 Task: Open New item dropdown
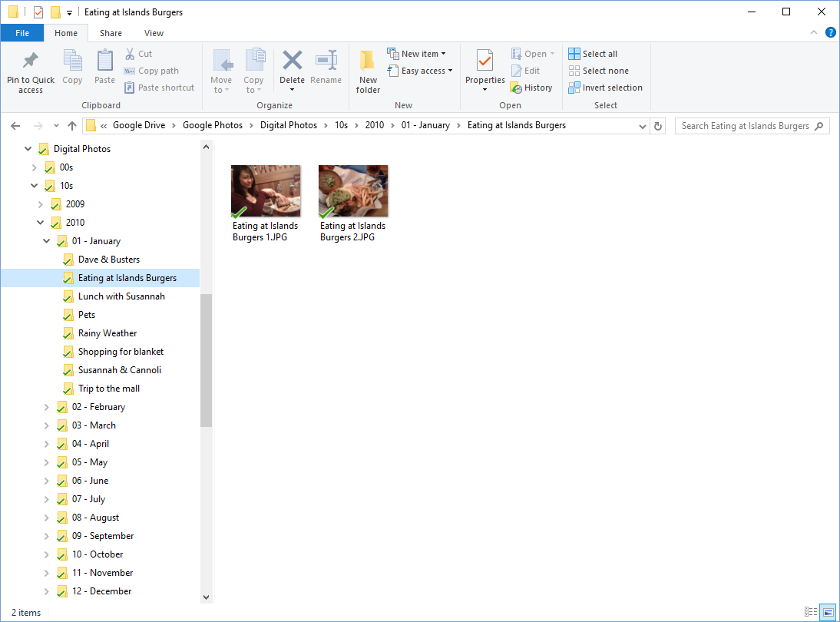[x=417, y=54]
